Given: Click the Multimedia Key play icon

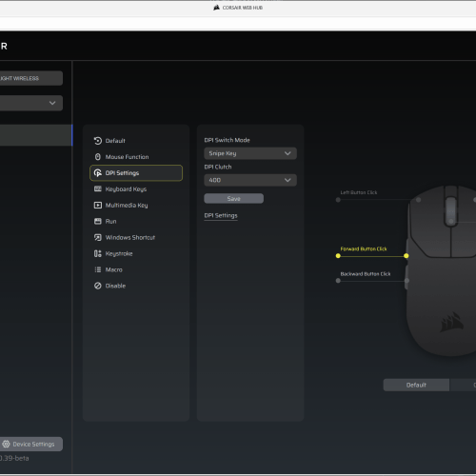Looking at the screenshot, I should 98,205.
